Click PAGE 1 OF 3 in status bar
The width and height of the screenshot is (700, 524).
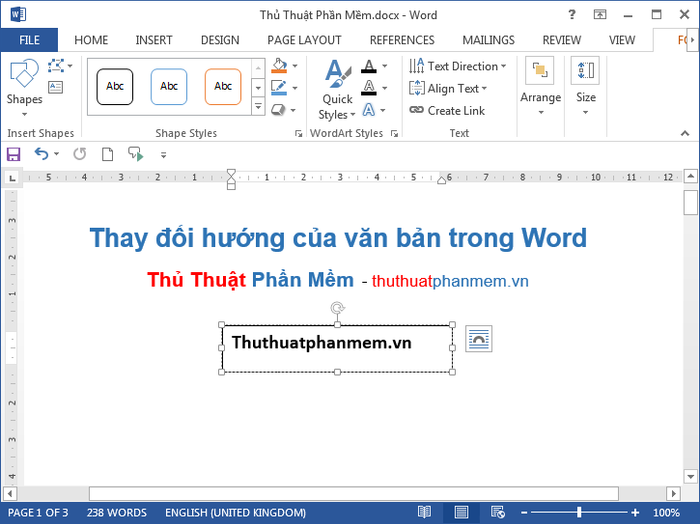tap(38, 513)
